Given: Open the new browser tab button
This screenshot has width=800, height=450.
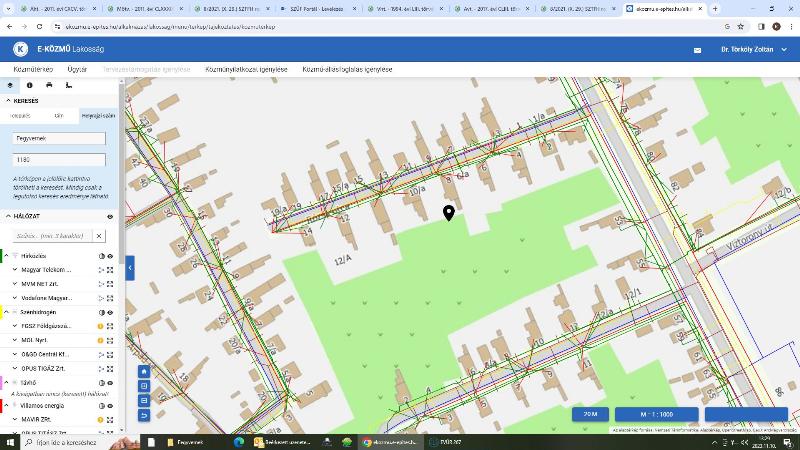Looking at the screenshot, I should [x=715, y=9].
